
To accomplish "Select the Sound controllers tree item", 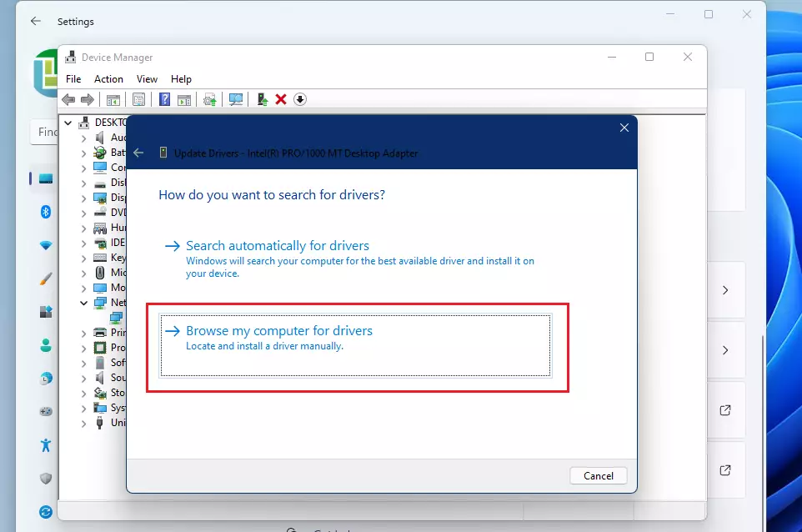I will (110, 378).
